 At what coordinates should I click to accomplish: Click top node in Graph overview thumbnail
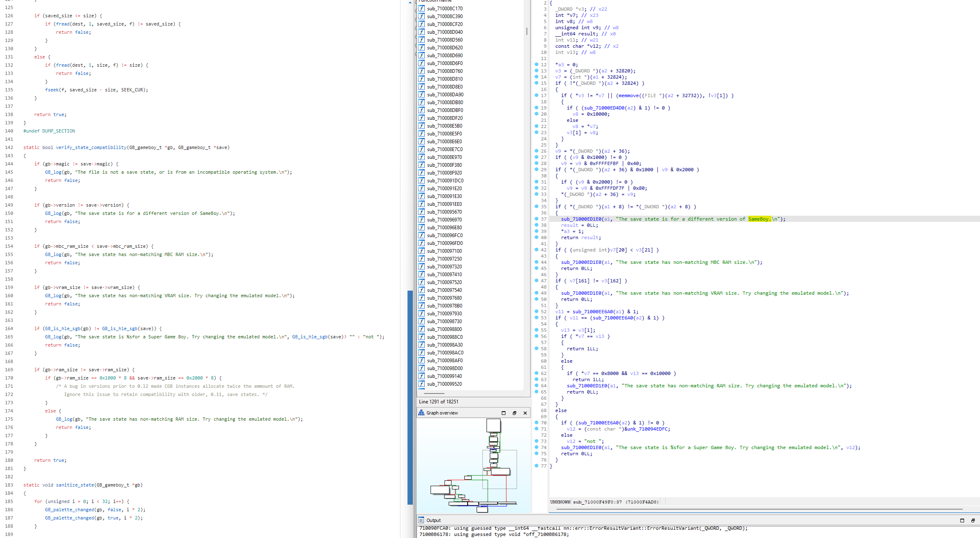(493, 425)
